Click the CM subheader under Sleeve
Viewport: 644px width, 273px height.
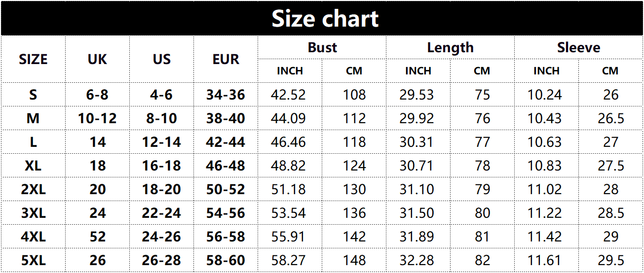coord(610,71)
